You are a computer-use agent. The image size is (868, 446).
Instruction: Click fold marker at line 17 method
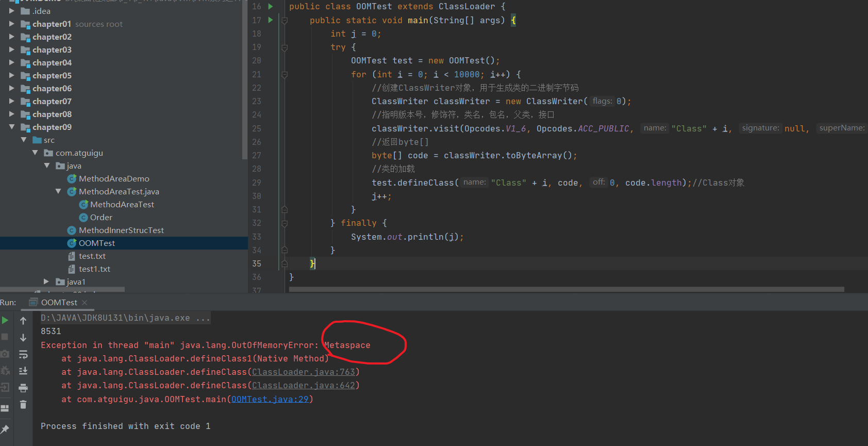[285, 21]
